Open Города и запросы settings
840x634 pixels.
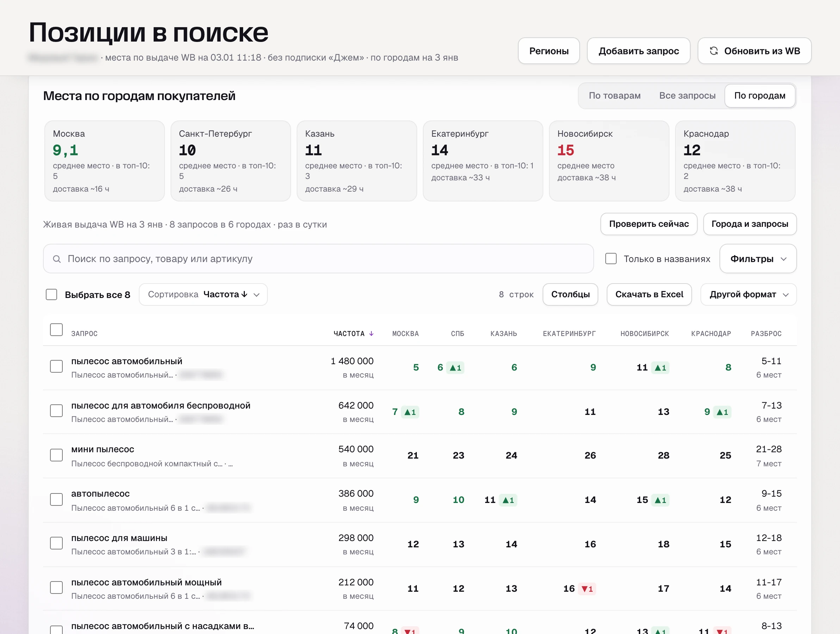click(x=749, y=224)
